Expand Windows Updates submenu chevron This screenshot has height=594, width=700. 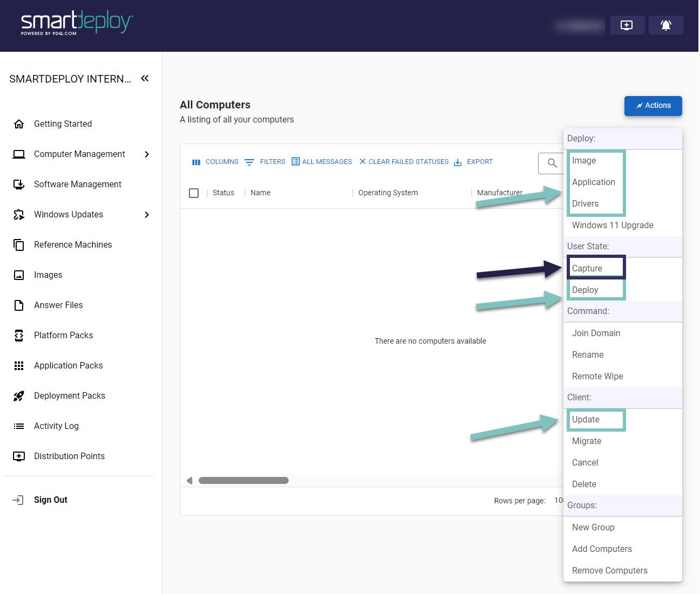147,215
